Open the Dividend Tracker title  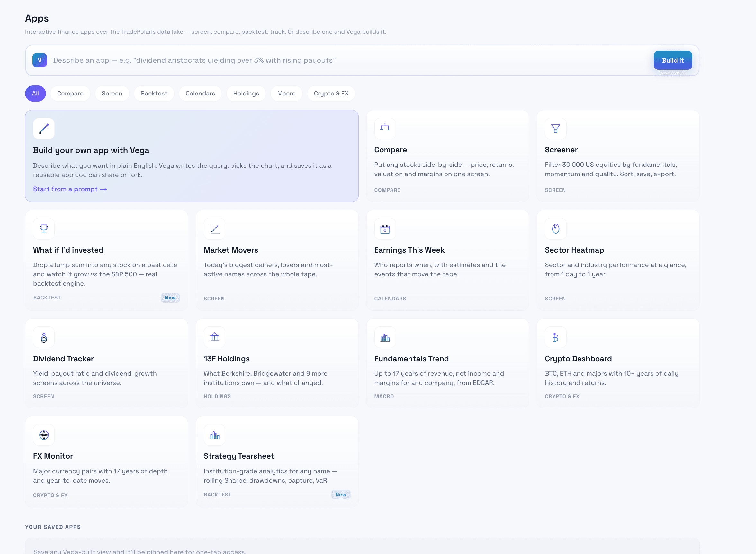click(63, 359)
